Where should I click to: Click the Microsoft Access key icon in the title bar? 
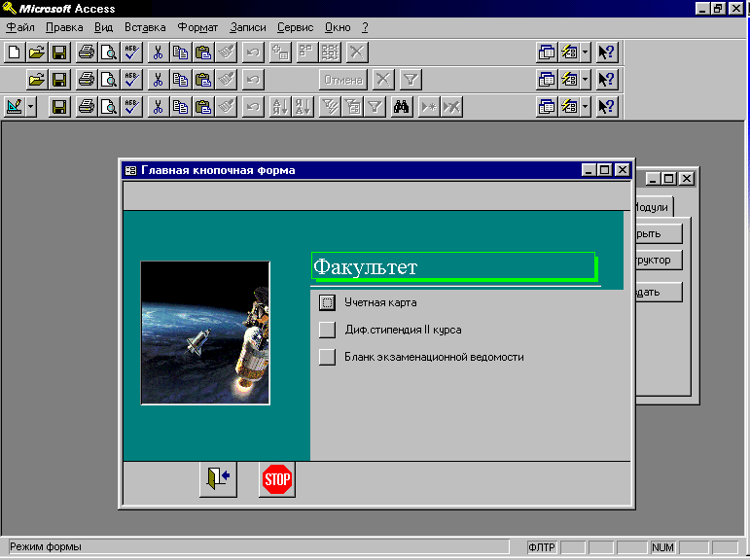[9, 8]
